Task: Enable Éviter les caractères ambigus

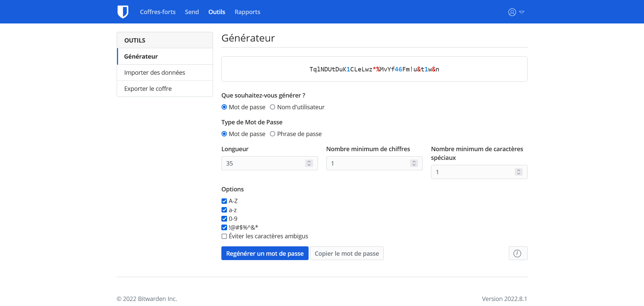Action: (224, 236)
